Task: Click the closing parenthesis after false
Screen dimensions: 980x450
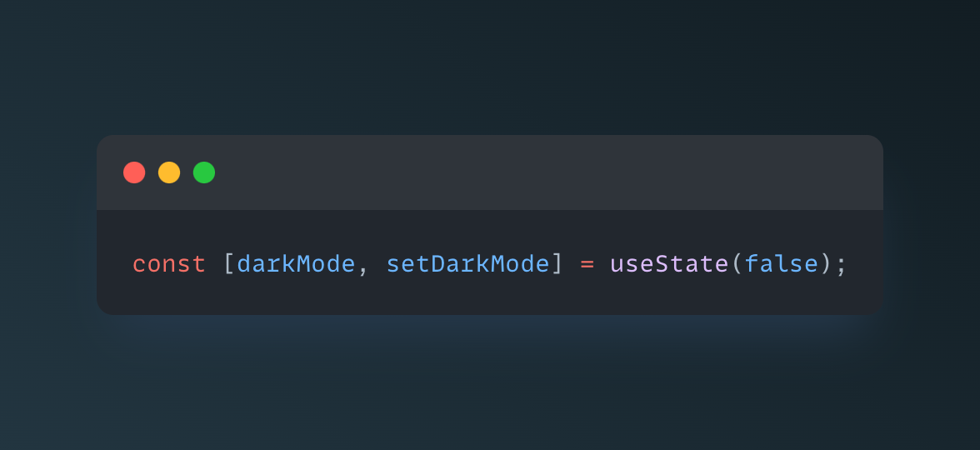Action: point(827,264)
